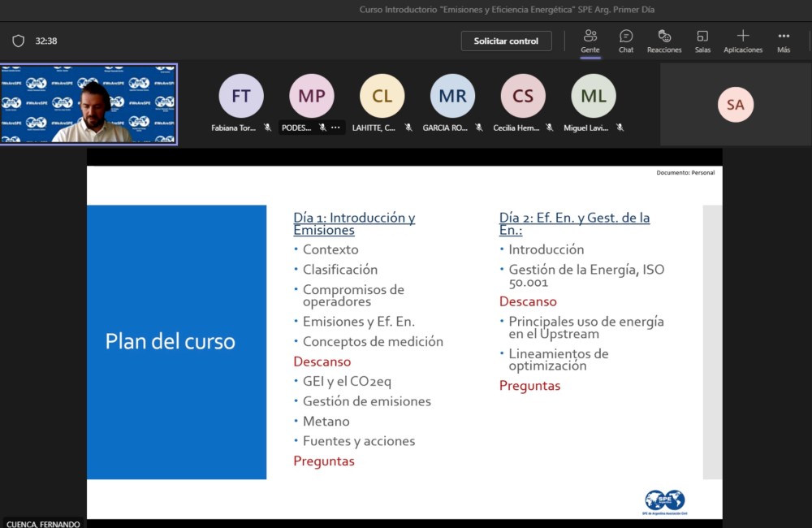Open the Más options menu
812x528 pixels.
pyautogui.click(x=783, y=41)
